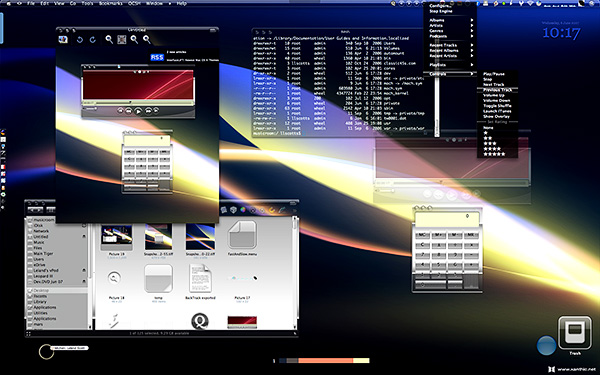Screen dimensions: 600x375
Task: Click the Finder back/forward navigation button
Action: 35,210
